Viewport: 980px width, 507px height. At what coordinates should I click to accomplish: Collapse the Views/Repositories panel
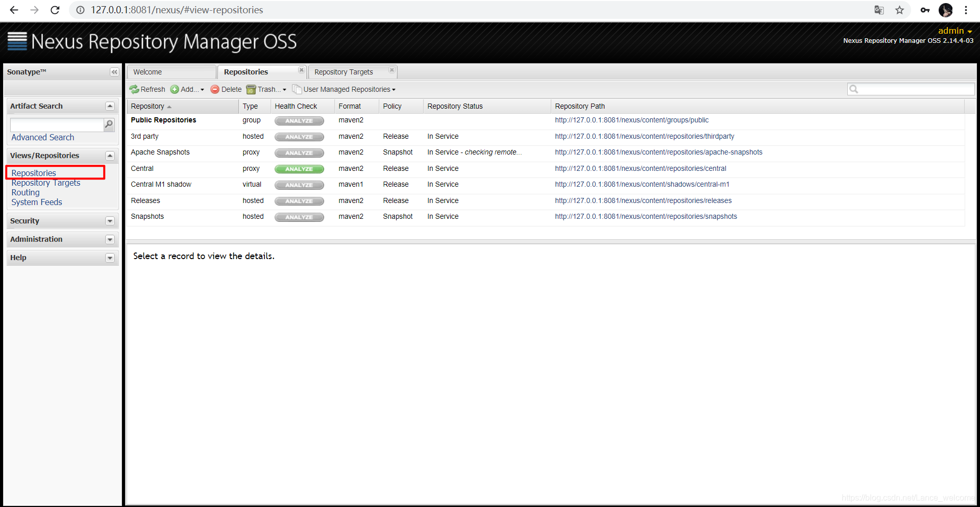110,156
